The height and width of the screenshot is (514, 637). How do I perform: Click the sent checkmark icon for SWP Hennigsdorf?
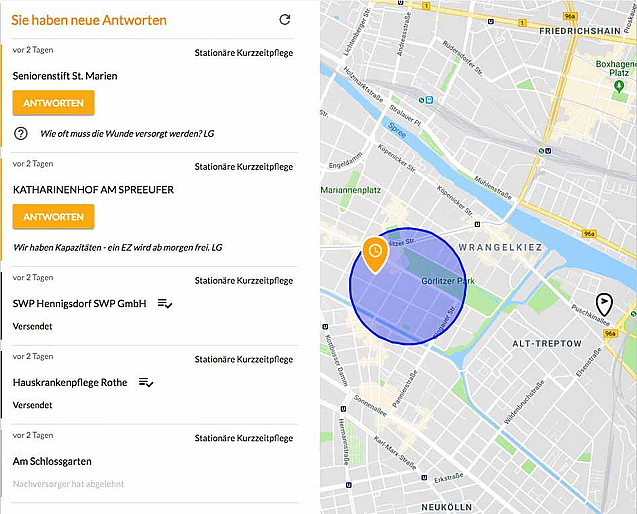pyautogui.click(x=166, y=303)
